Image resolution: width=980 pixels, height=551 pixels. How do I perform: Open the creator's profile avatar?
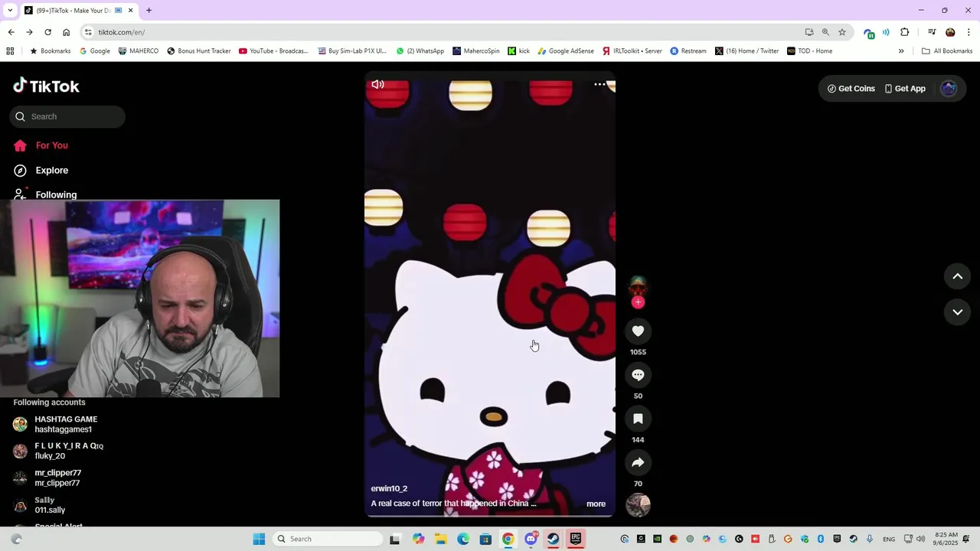(638, 287)
